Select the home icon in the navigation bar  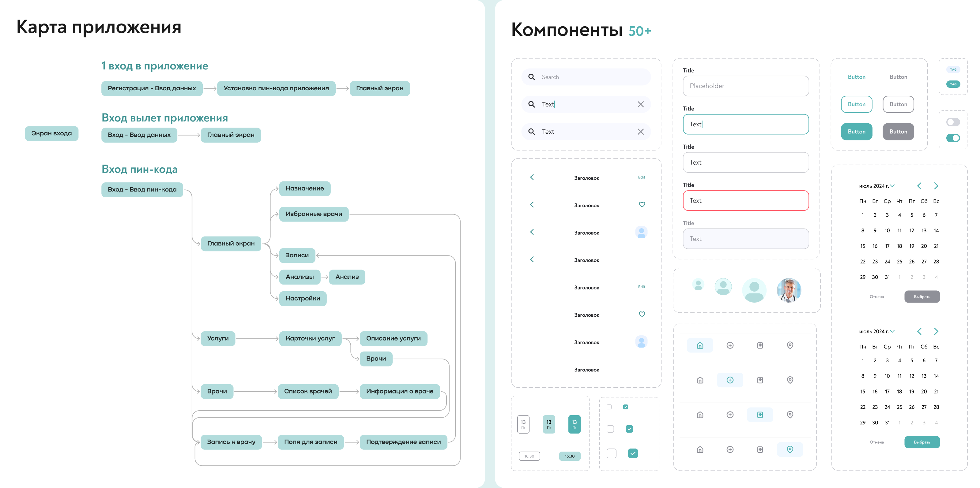700,345
